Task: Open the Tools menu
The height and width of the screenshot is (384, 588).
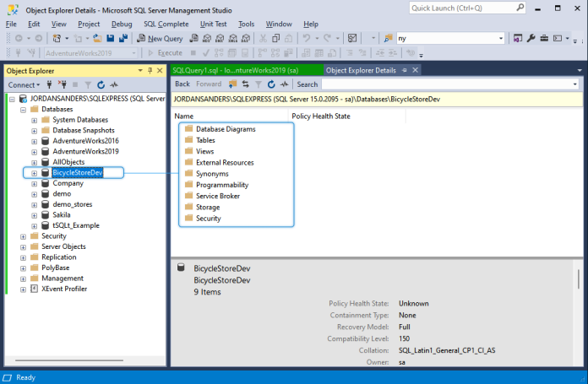Action: [246, 24]
